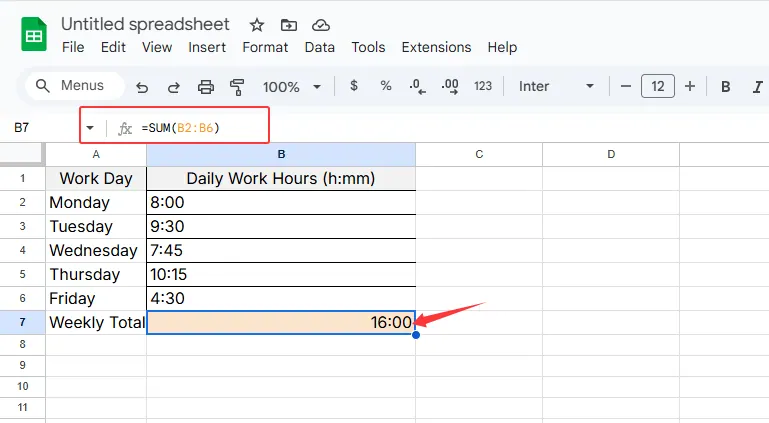This screenshot has height=423, width=769.
Task: Activate the paint format tool
Action: [237, 87]
